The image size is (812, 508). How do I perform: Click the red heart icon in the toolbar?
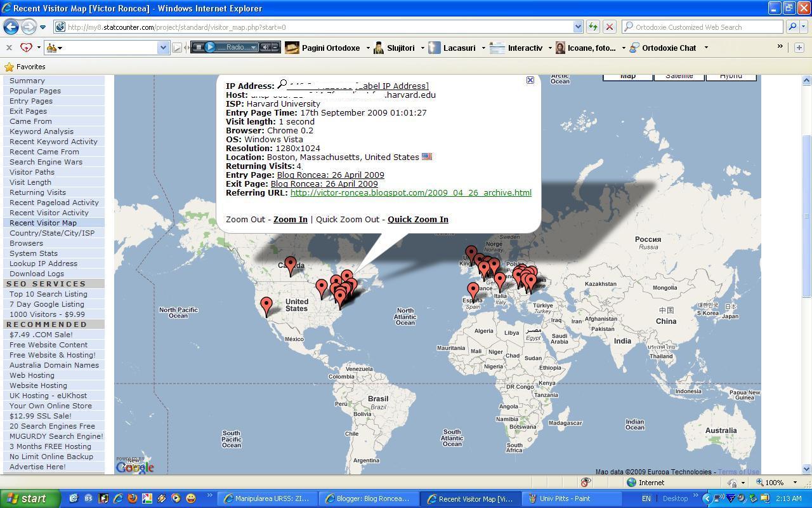[x=26, y=48]
